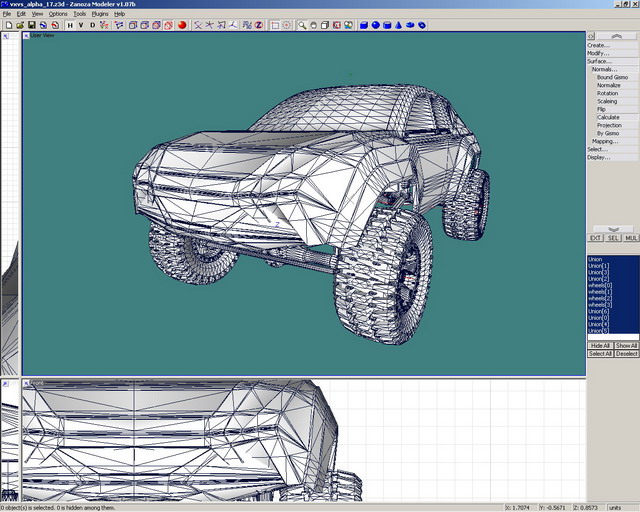Click the blue cube primitive icon
The height and width of the screenshot is (512, 640).
click(364, 25)
